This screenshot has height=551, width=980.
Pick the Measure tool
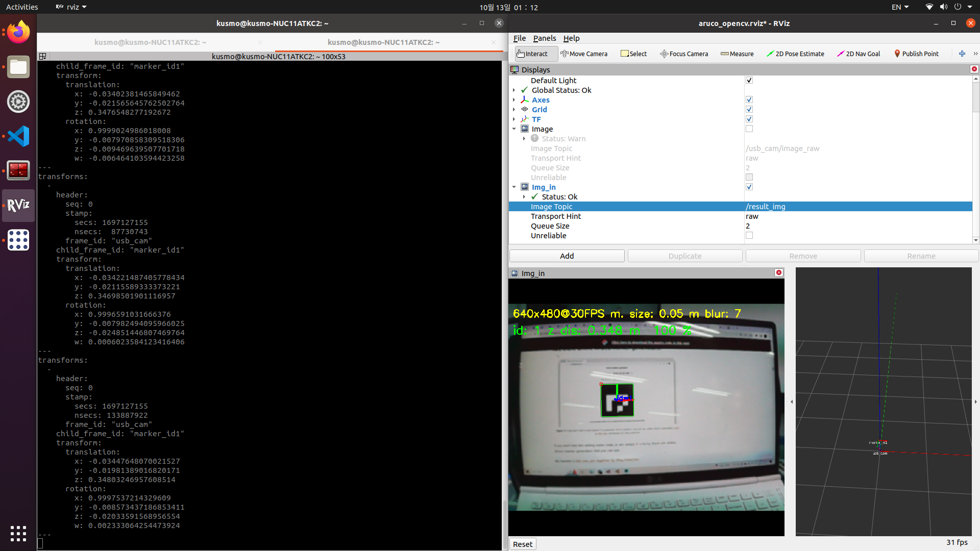[737, 54]
